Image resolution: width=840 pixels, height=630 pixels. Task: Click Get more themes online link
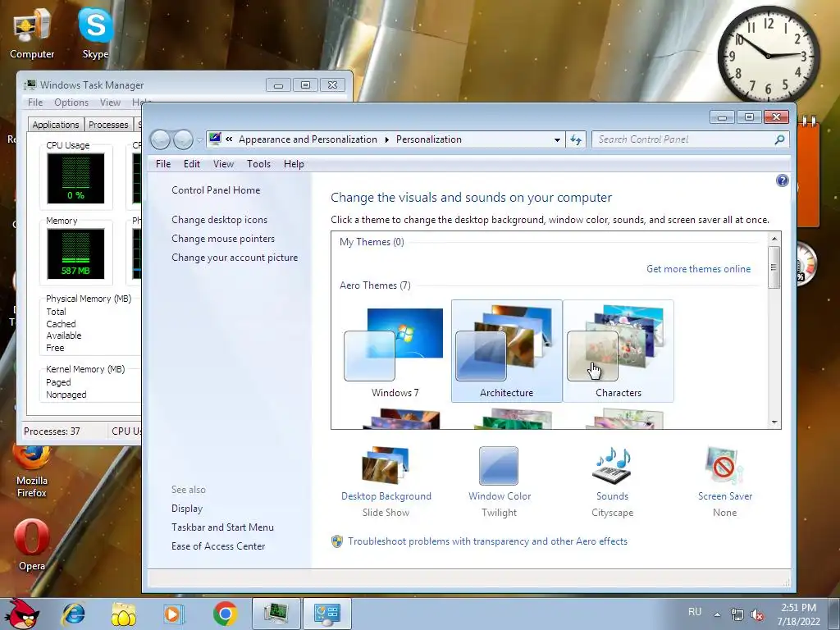tap(699, 269)
